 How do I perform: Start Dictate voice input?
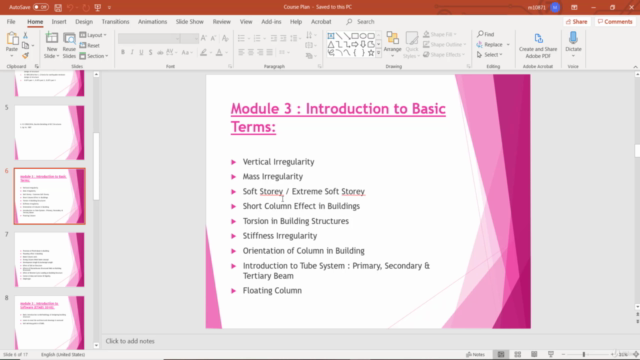click(x=573, y=44)
